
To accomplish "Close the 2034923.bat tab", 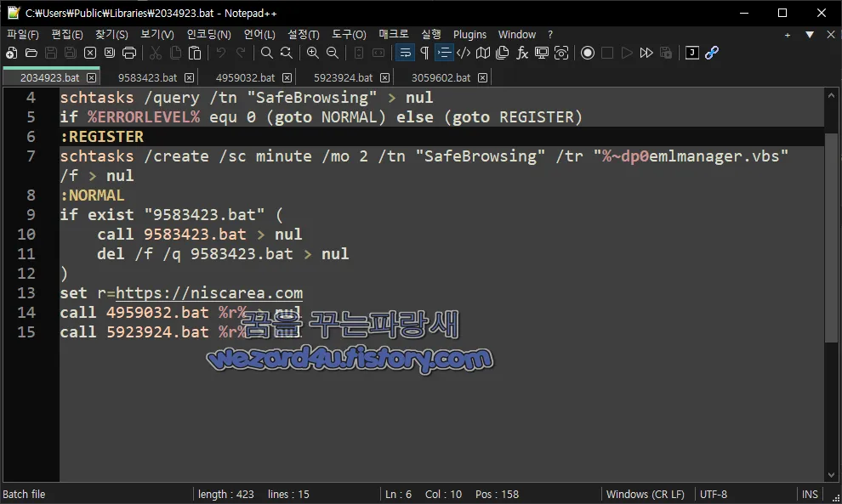I will [x=92, y=78].
